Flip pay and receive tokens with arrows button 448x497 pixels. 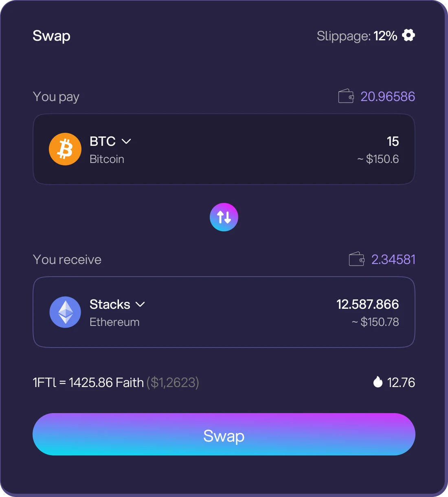tap(224, 217)
